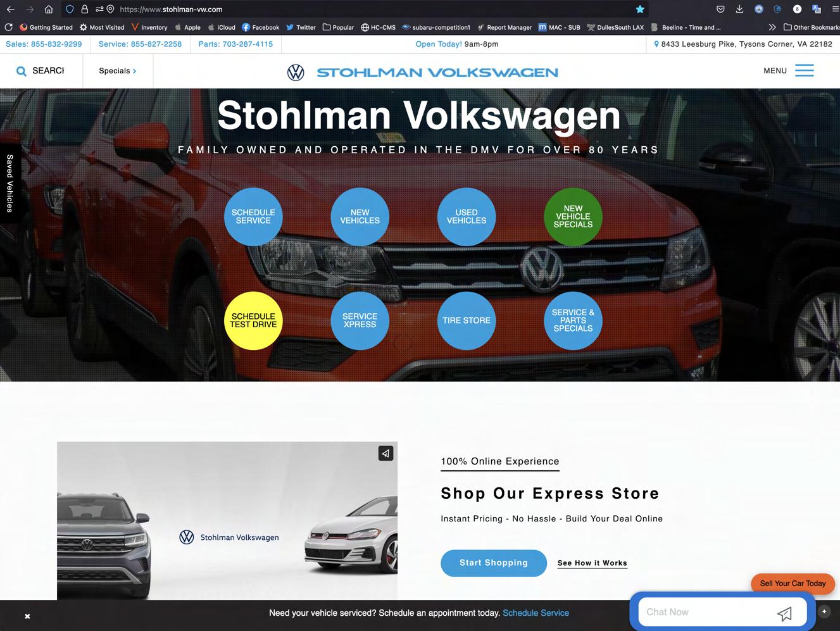Select the Used Vehicles circle
Image resolution: width=840 pixels, height=631 pixels.
coord(467,216)
